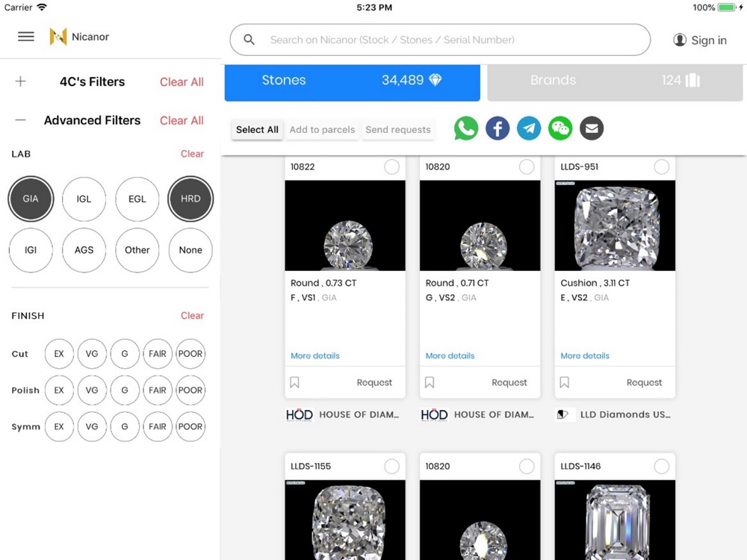The height and width of the screenshot is (560, 747).
Task: Request the Round 0.71 CT stone
Action: [509, 382]
